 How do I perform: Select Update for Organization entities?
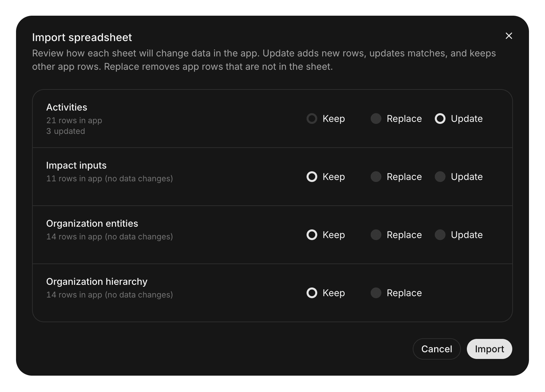440,235
